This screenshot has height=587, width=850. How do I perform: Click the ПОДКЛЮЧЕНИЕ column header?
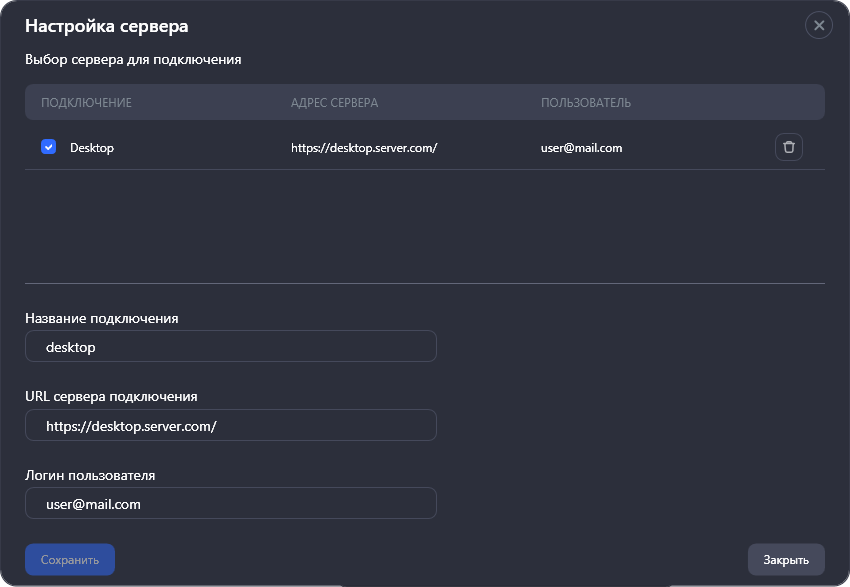click(86, 103)
